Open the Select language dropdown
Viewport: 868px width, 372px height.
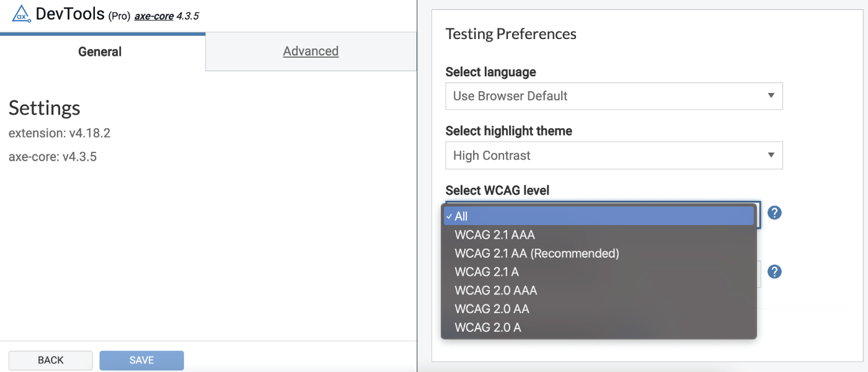click(x=614, y=96)
